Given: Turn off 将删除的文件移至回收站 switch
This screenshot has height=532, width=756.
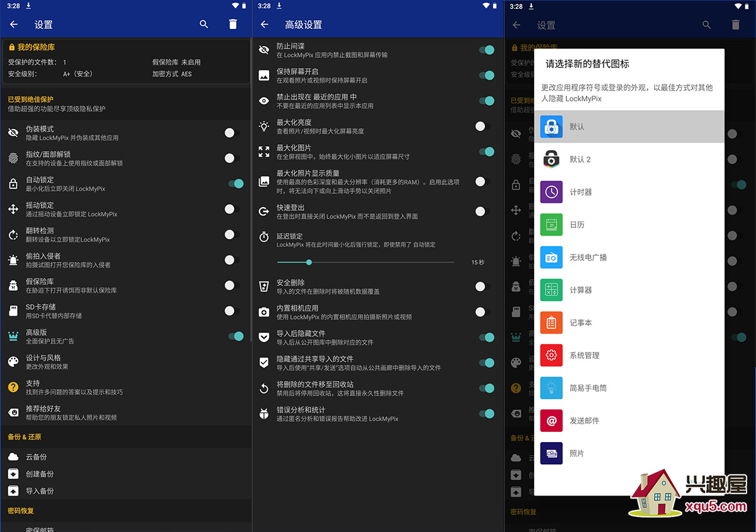Looking at the screenshot, I should point(486,388).
